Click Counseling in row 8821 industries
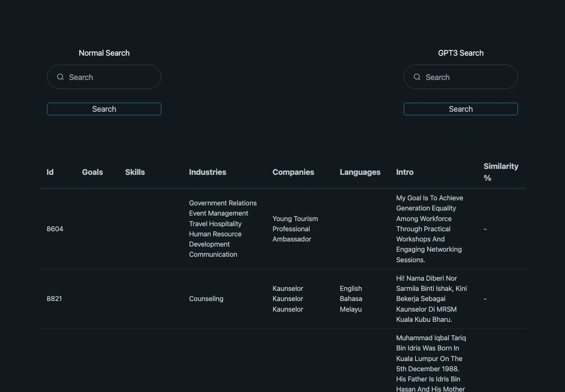Screen dimensions: 565x392 coord(206,299)
